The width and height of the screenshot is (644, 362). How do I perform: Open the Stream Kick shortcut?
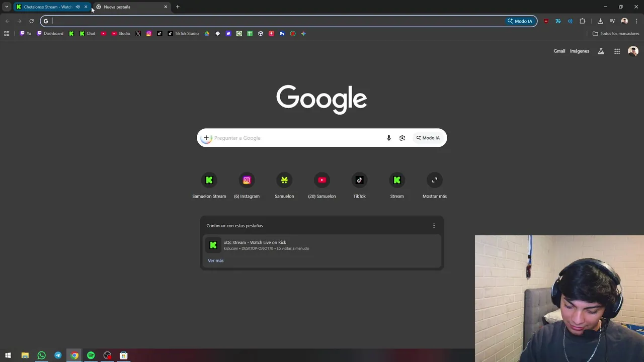pos(397,186)
